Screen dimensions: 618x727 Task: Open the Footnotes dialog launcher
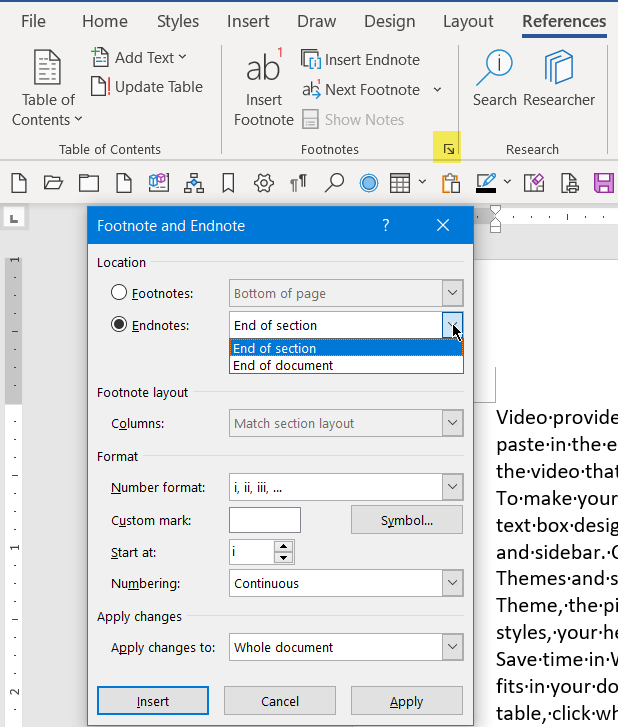(x=448, y=149)
